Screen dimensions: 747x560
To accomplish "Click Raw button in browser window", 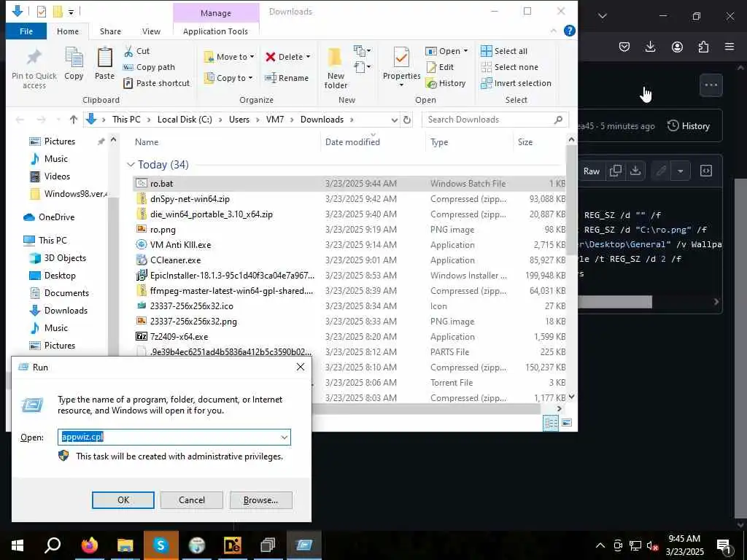I will tap(591, 171).
